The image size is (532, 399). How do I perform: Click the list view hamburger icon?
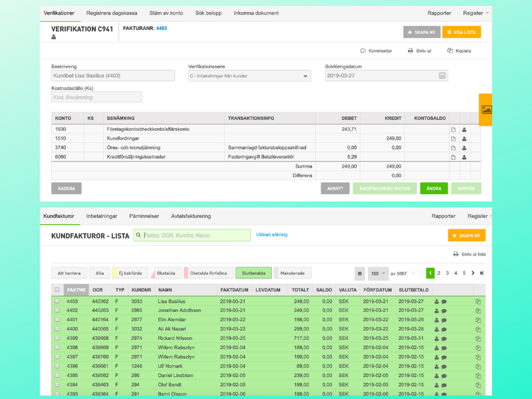(360, 273)
